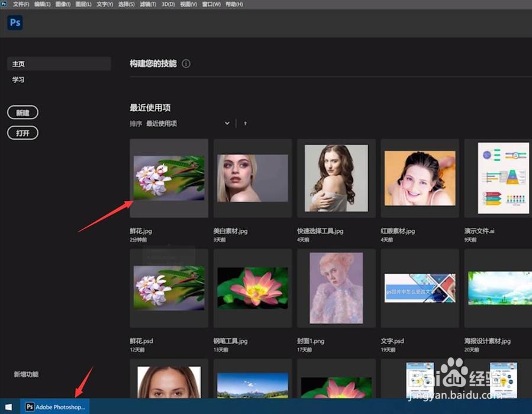Open 红眼素材.jpg thumbnail

pyautogui.click(x=420, y=178)
